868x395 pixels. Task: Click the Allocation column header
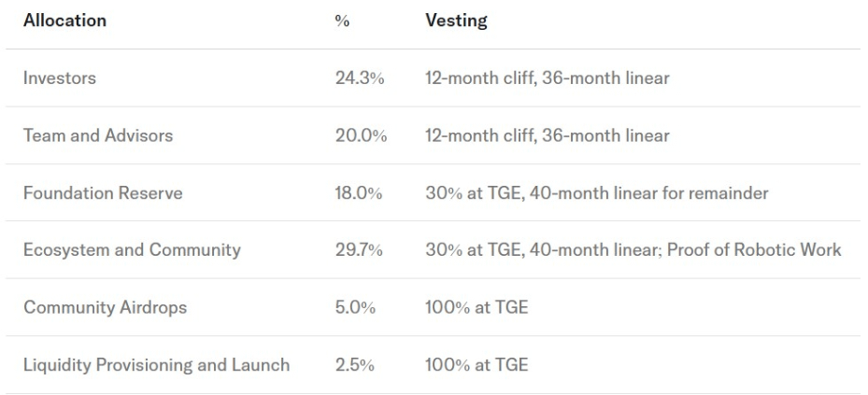64,21
